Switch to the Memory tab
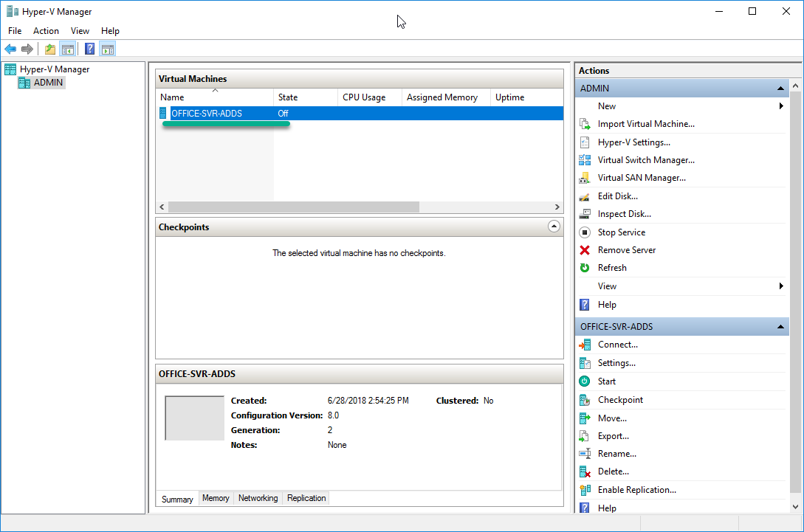The height and width of the screenshot is (532, 804). tap(216, 498)
